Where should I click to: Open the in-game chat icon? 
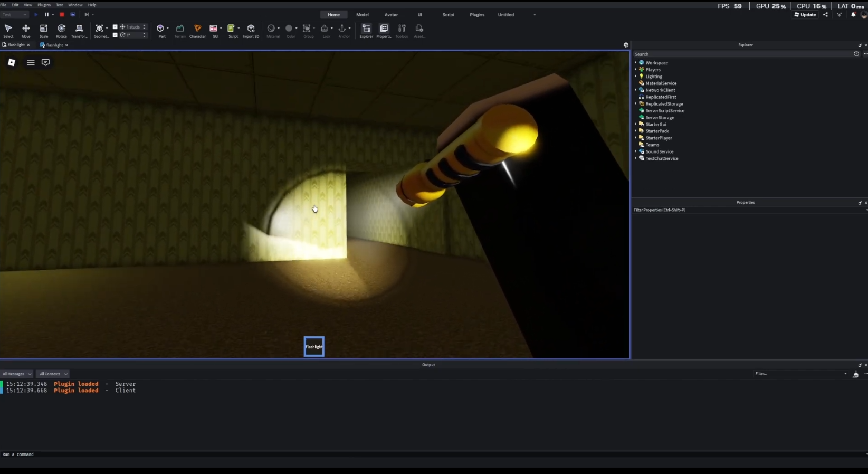[46, 62]
